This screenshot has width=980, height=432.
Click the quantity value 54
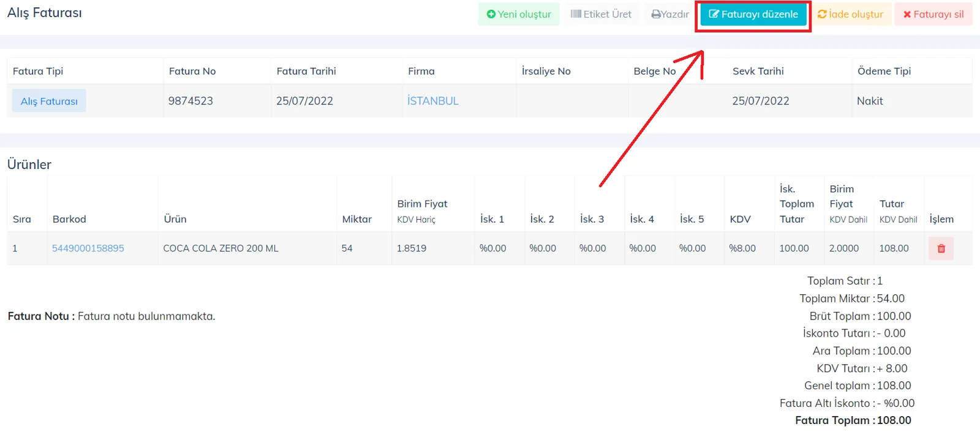pos(347,248)
